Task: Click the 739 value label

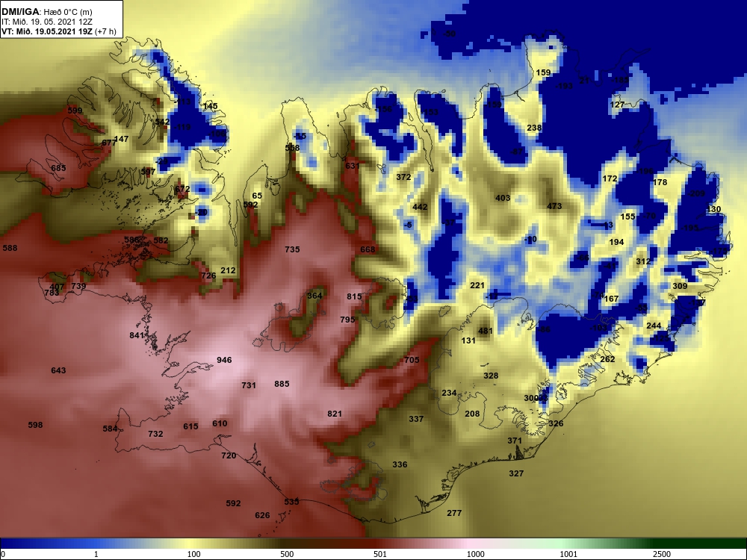Action: 78,286
